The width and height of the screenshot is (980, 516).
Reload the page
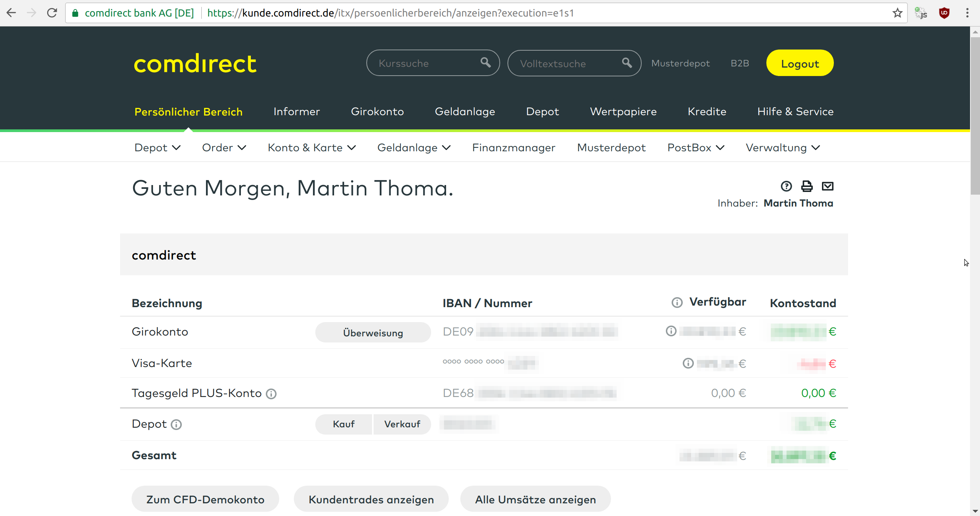pos(52,13)
